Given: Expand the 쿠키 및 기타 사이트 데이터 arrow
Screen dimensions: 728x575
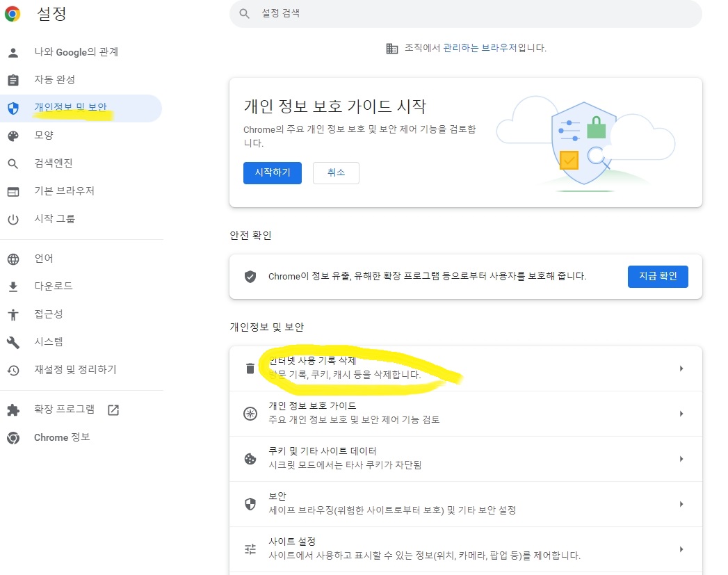Looking at the screenshot, I should (681, 459).
